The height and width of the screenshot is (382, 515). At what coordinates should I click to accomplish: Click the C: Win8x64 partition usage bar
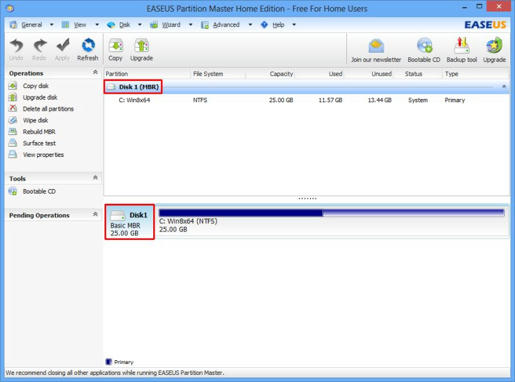click(332, 213)
